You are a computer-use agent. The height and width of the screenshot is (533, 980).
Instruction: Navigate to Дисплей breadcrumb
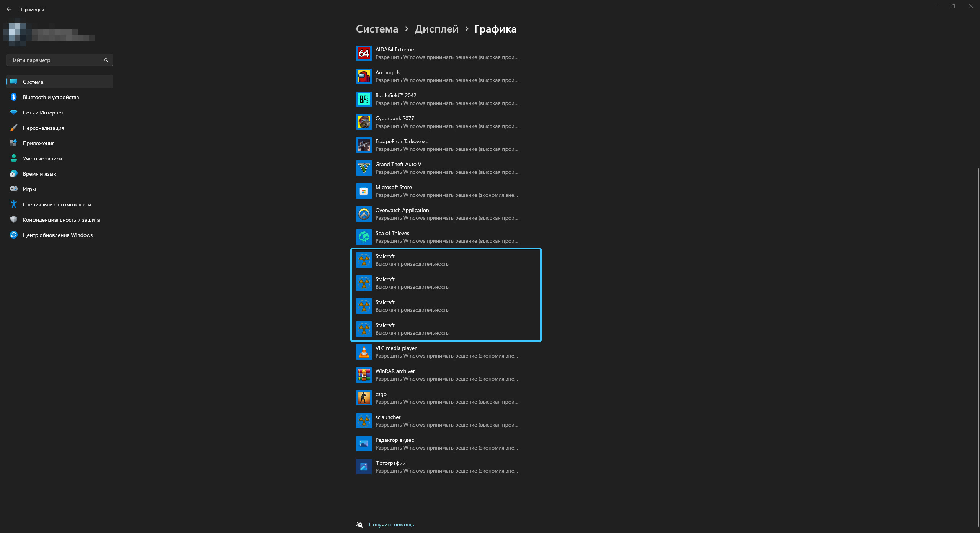436,29
